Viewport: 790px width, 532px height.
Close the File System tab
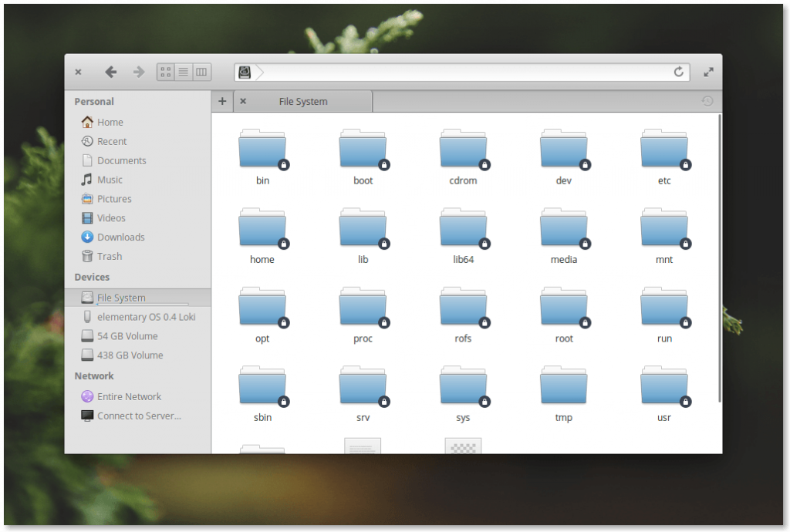[x=243, y=101]
